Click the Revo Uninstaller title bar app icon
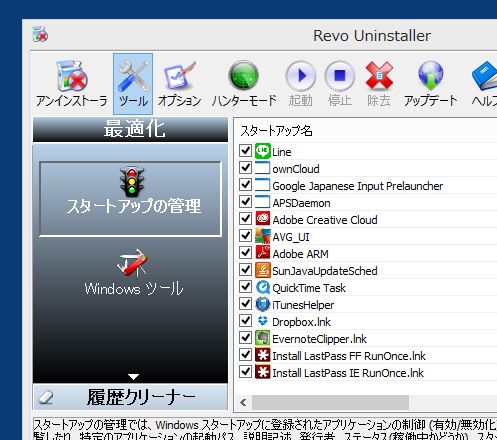This screenshot has height=440, width=497. click(40, 34)
